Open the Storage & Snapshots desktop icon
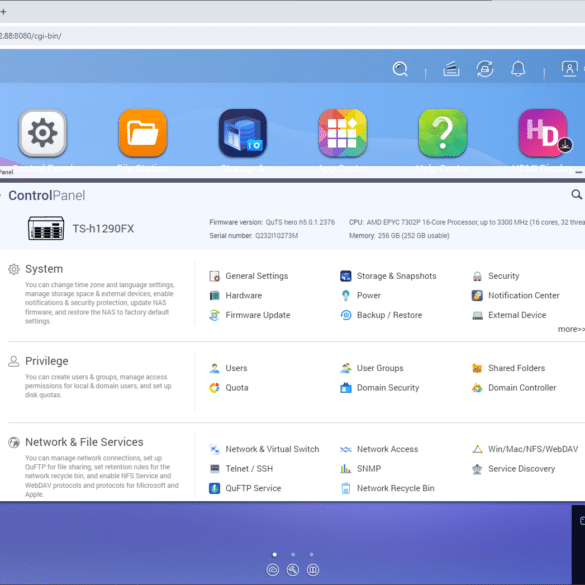 (x=243, y=133)
